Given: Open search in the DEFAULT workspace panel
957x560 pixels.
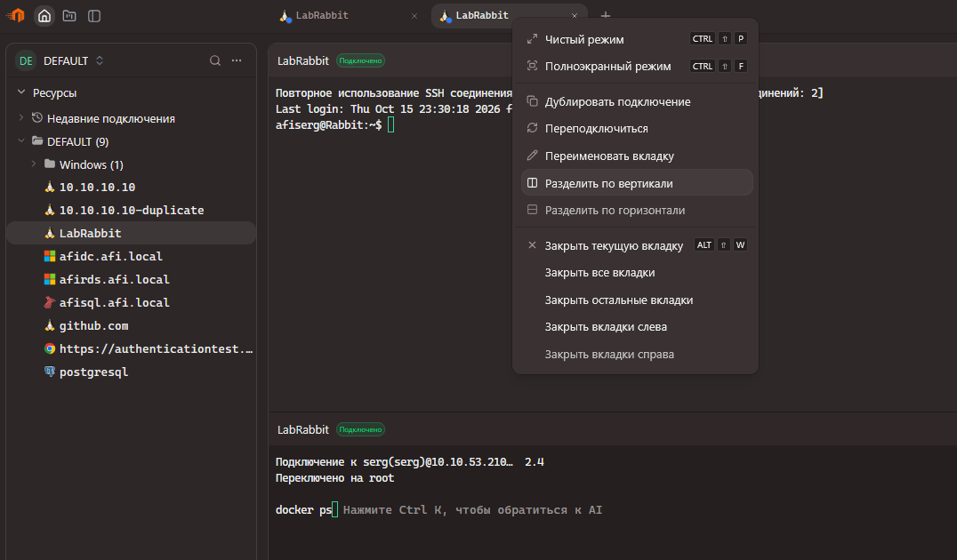Looking at the screenshot, I should click(x=215, y=60).
